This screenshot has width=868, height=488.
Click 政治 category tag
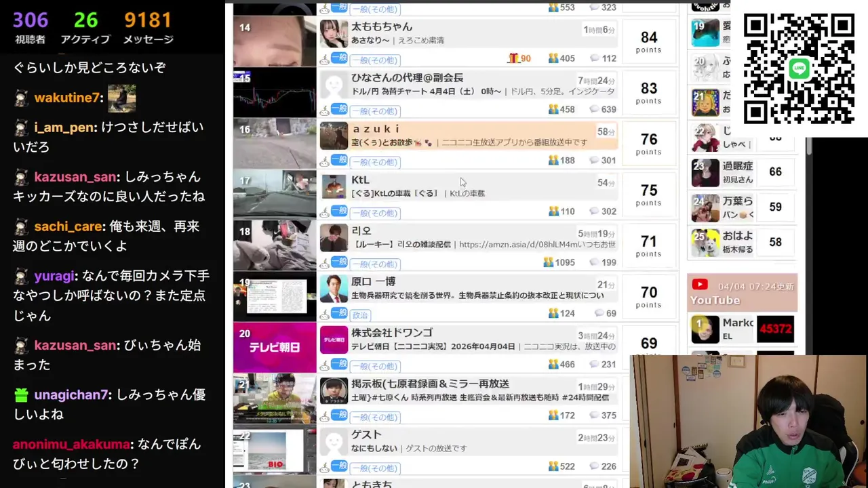[360, 315]
